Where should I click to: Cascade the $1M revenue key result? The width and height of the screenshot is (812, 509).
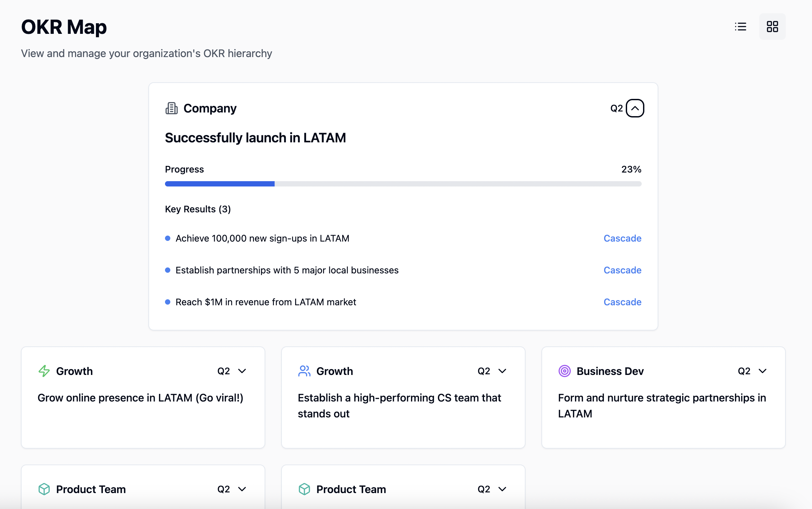622,302
